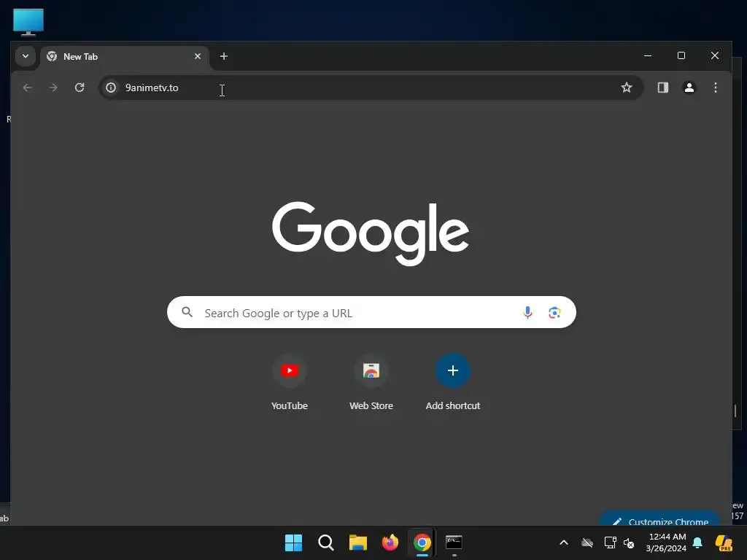Focus the address bar showing 9animetv.to
The image size is (747, 560).
(371, 87)
